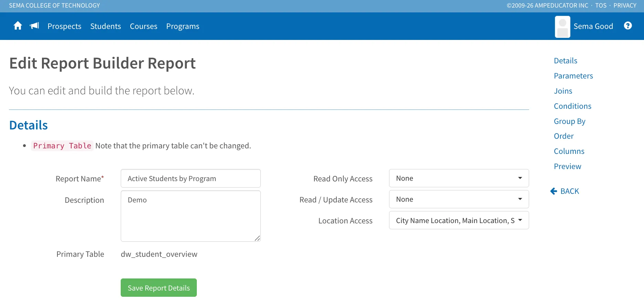Jump to the Preview section link

tap(568, 166)
